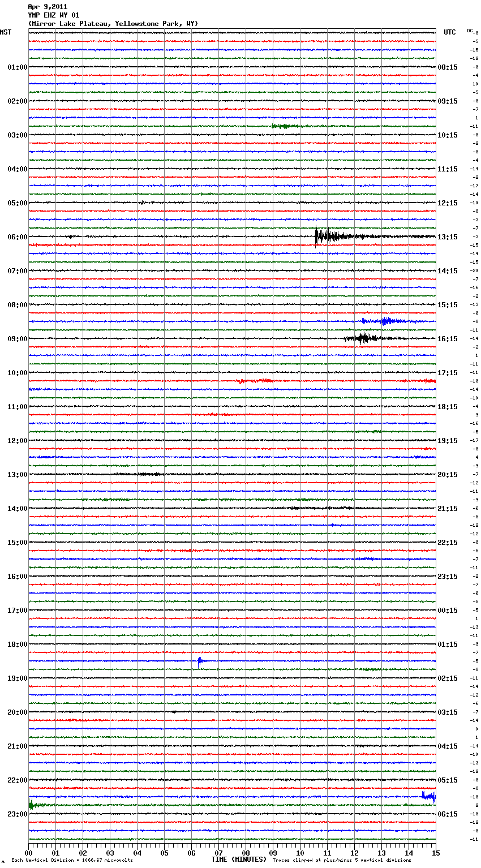Click the vertical division microvolts footnote

coord(72,861)
